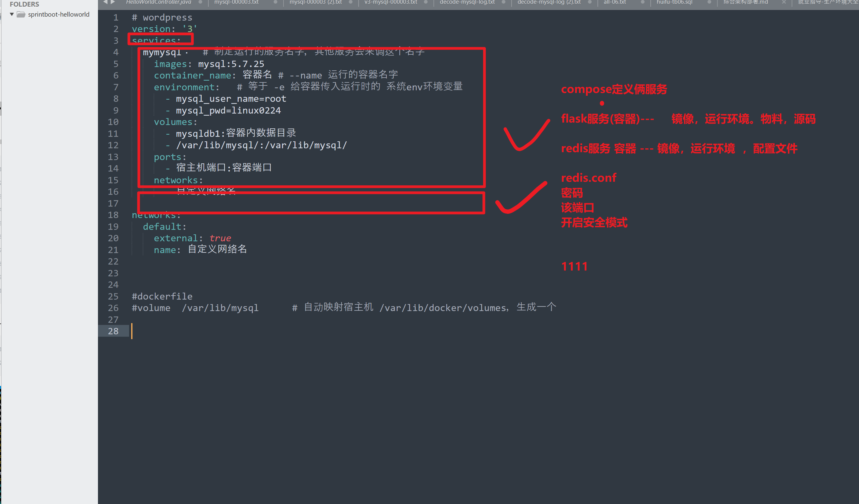The image size is (859, 504).
Task: Switch to HelloWorldController.java tab
Action: [x=158, y=2]
